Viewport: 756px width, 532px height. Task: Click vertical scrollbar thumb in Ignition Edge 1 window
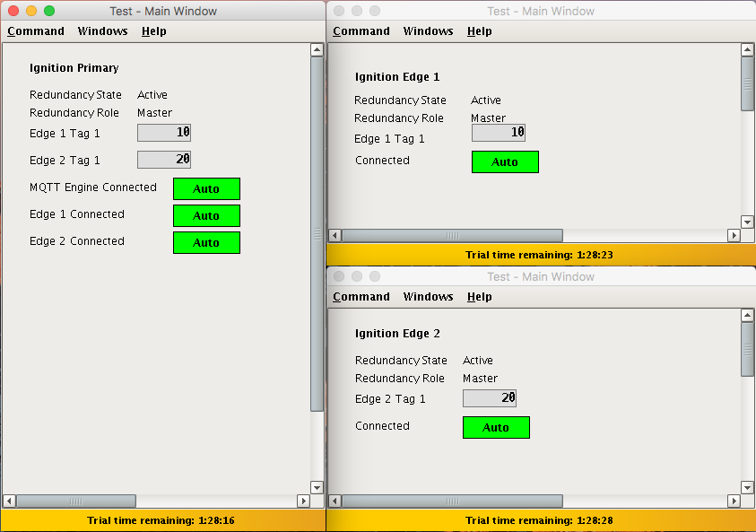pyautogui.click(x=747, y=84)
